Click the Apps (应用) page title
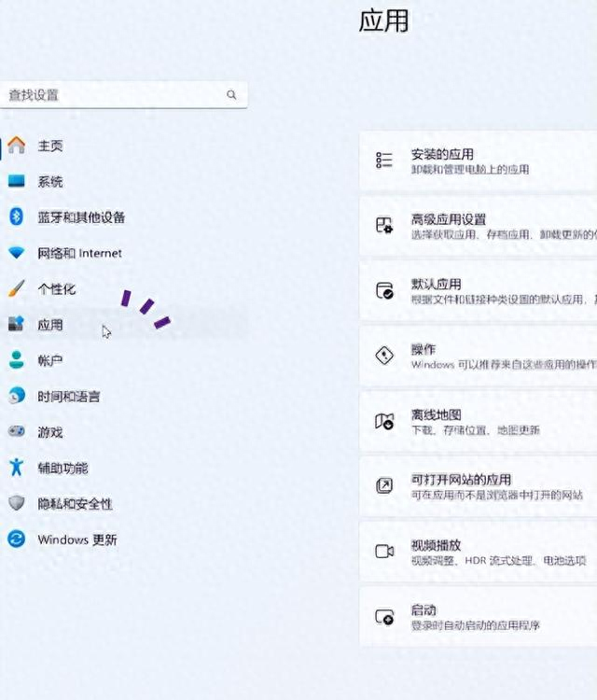 coord(383,21)
